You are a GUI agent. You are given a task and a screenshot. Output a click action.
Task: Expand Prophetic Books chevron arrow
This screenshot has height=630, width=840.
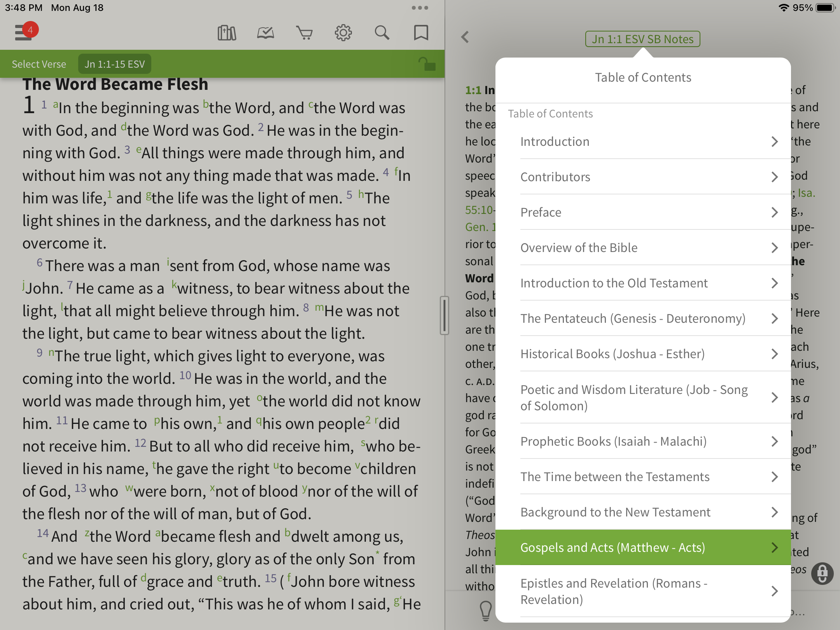click(x=774, y=441)
